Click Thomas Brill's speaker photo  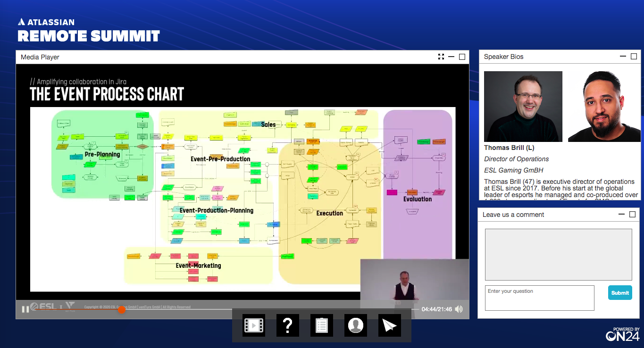pos(523,107)
